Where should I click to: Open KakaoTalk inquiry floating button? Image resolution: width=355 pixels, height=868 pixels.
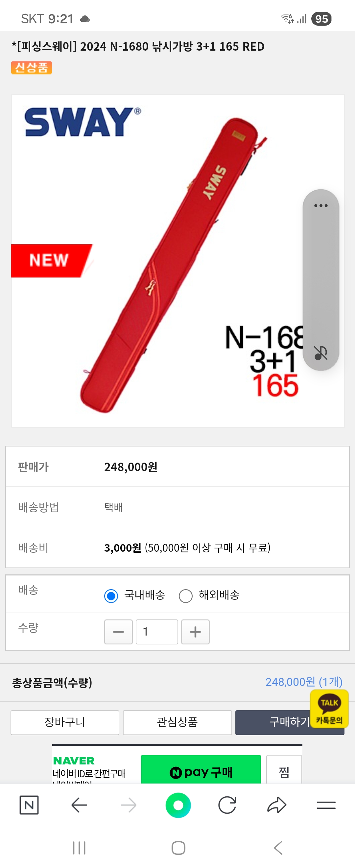(329, 709)
